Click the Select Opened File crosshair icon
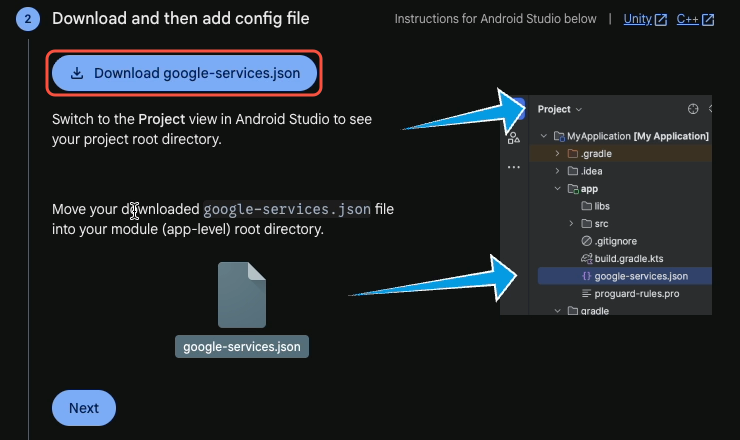The width and height of the screenshot is (740, 440). [693, 109]
